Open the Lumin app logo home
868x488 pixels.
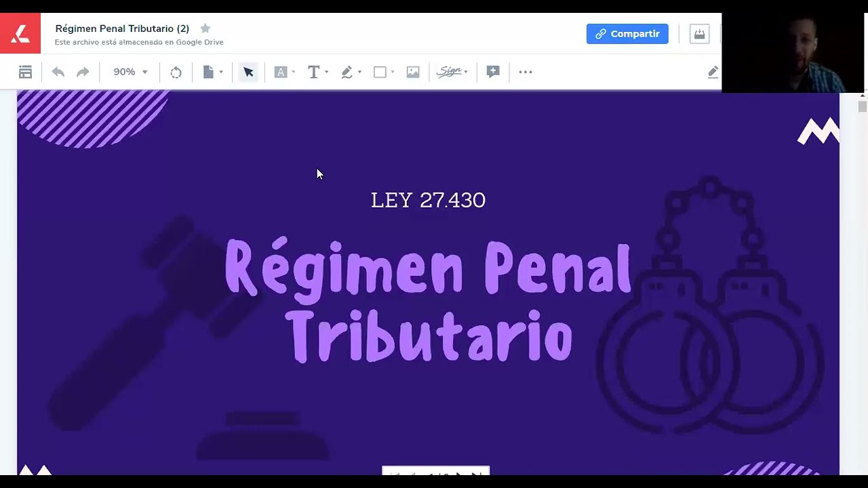tap(20, 33)
